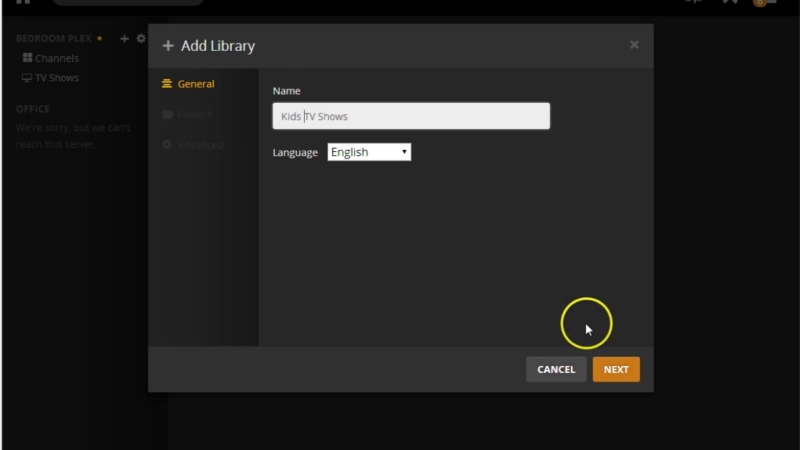Image resolution: width=800 pixels, height=450 pixels.
Task: Open Channels in the sidebar
Action: pyautogui.click(x=56, y=58)
